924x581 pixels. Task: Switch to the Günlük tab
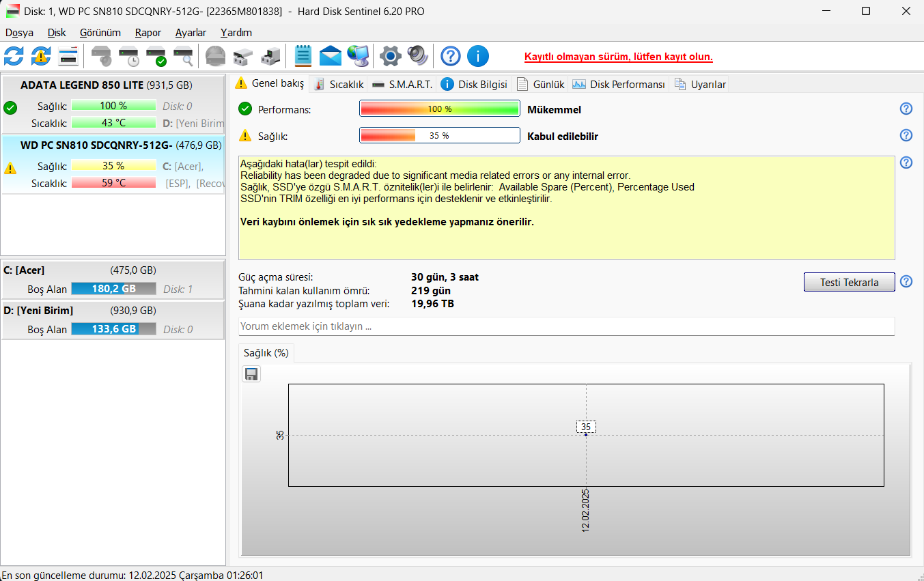click(540, 84)
